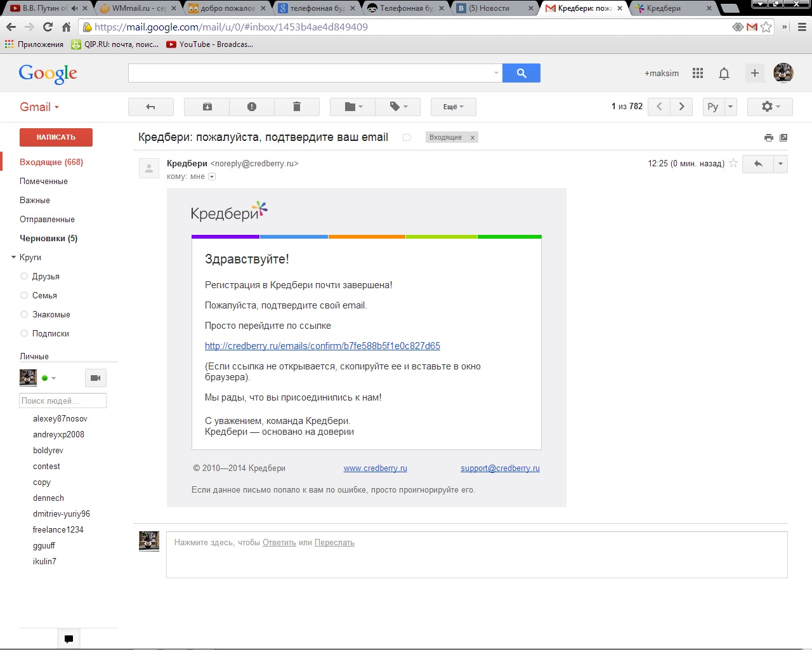This screenshot has height=650, width=812.
Task: Open the YouTube - Broadcas... bookmark
Action: click(210, 44)
